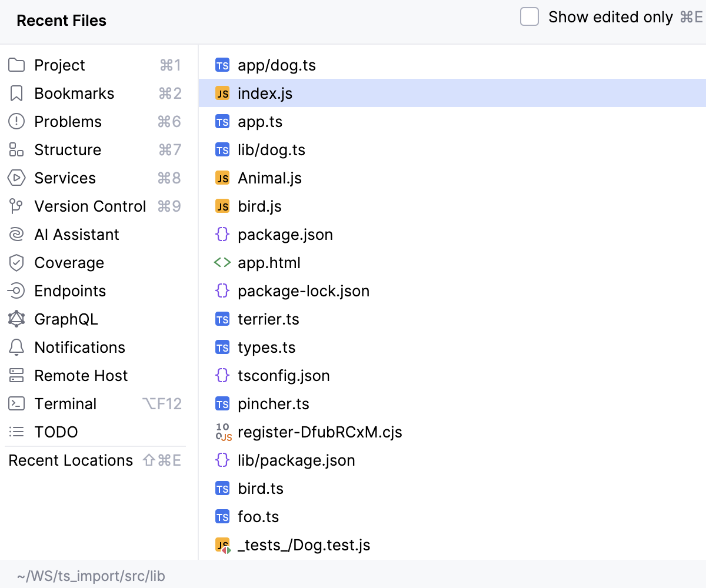Screen dimensions: 706x588
Task: Open Recent Locations
Action: click(70, 460)
